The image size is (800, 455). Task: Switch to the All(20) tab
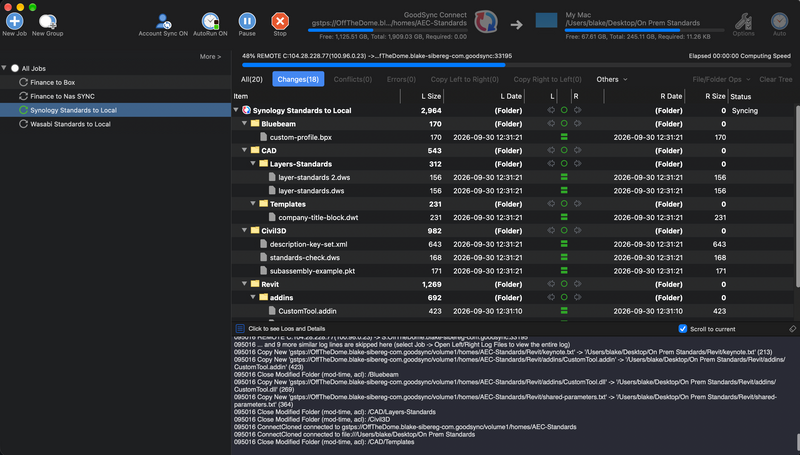coord(252,79)
